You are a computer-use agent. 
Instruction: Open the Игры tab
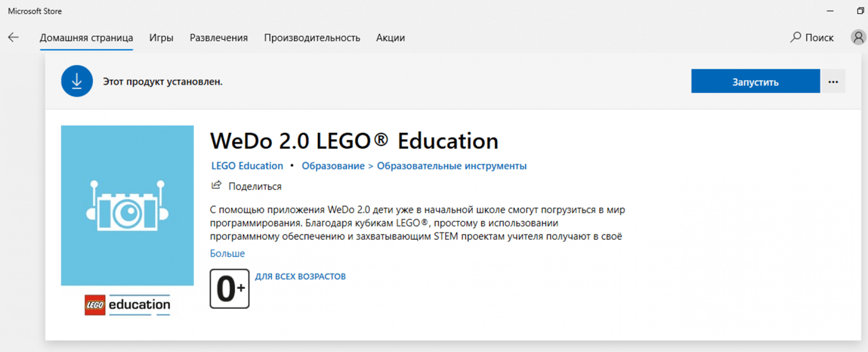tap(161, 38)
